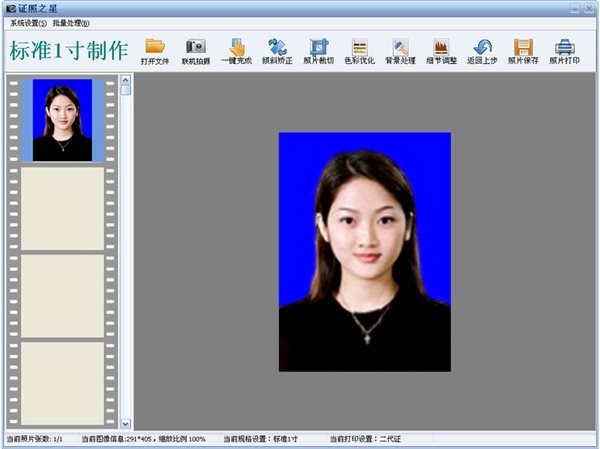Click the third empty filmstrip frame

click(x=62, y=382)
